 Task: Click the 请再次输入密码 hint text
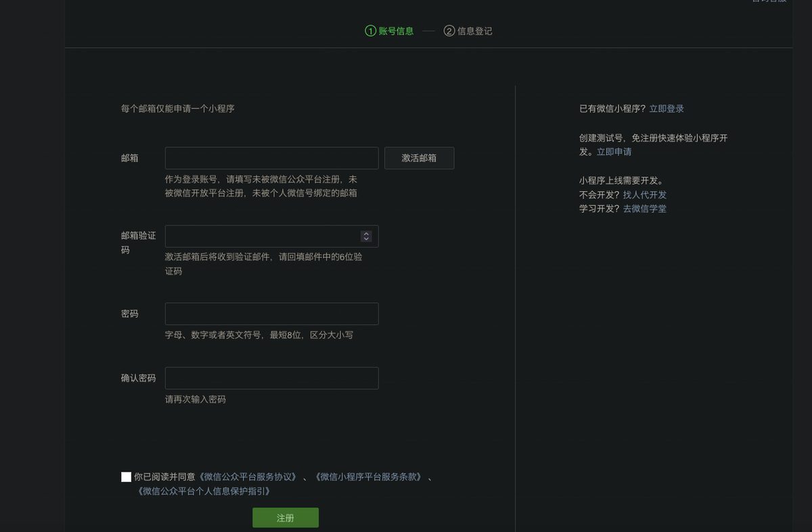pos(196,399)
